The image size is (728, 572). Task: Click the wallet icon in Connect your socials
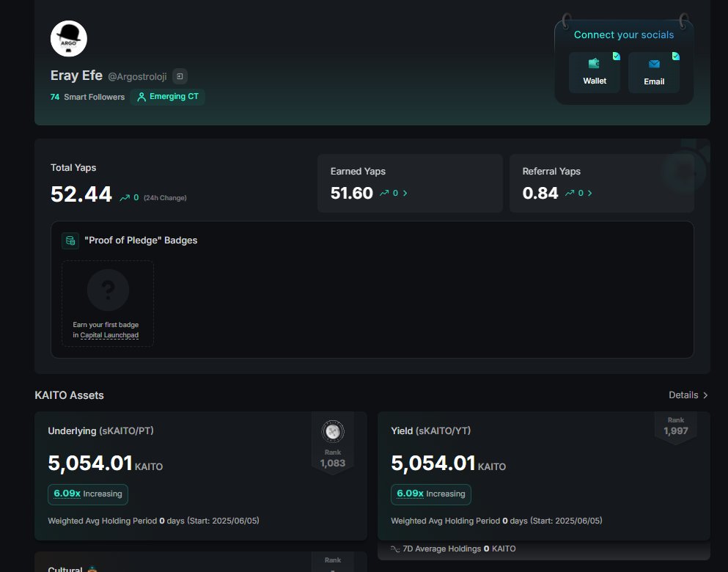(594, 63)
